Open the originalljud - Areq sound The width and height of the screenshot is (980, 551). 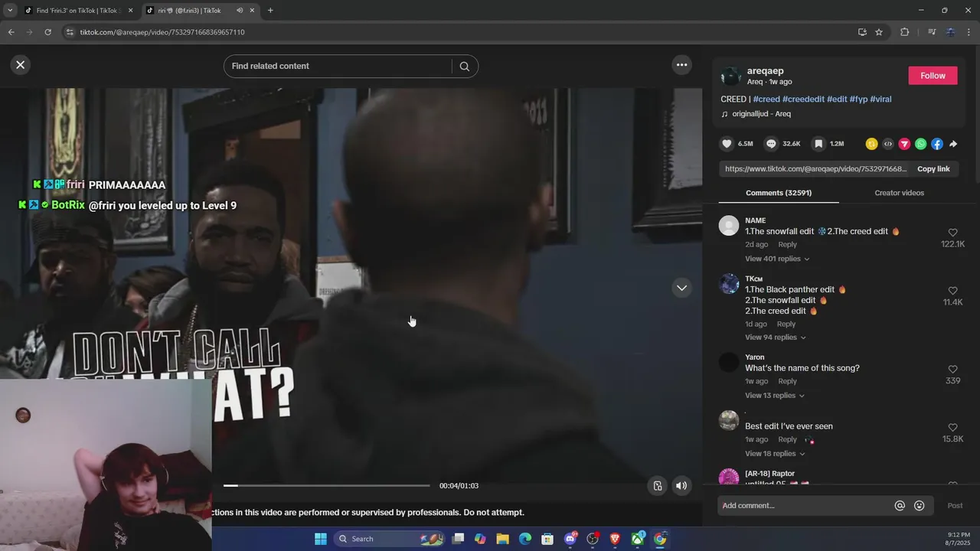(761, 114)
